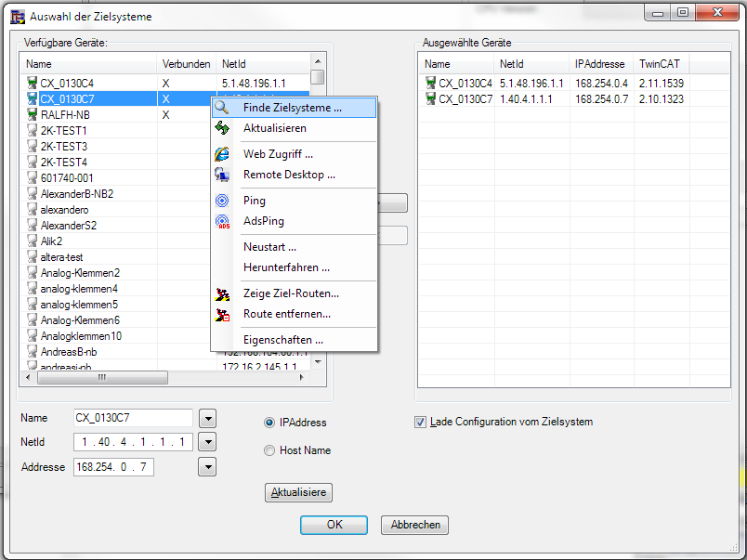Viewport: 747px width, 560px height.
Task: Click the application icon in the title bar
Action: (18, 17)
